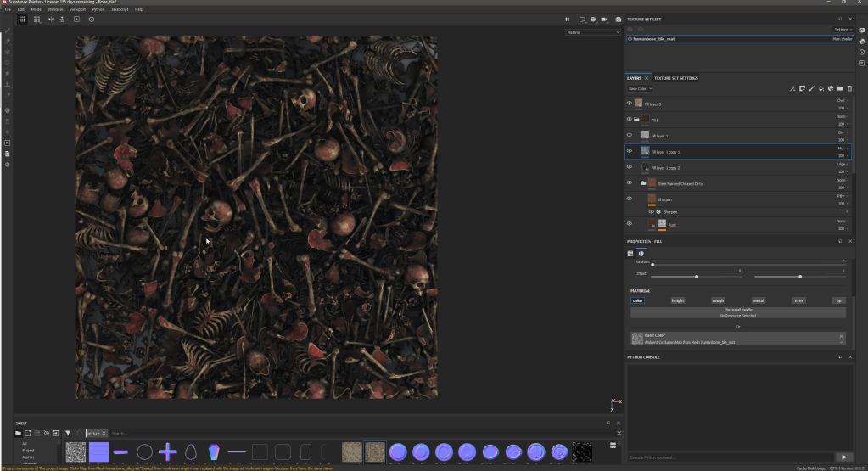Open blend mode dropdown for Fill layer 3

(x=842, y=100)
